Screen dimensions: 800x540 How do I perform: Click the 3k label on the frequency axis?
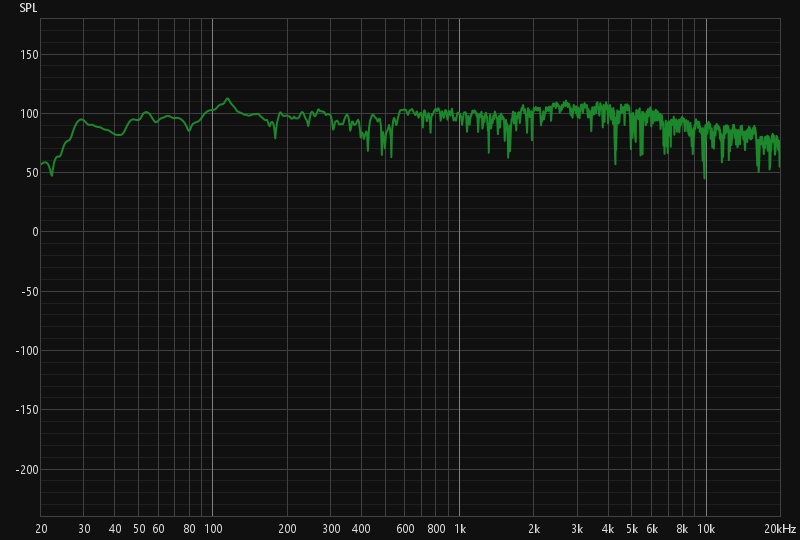[x=577, y=529]
